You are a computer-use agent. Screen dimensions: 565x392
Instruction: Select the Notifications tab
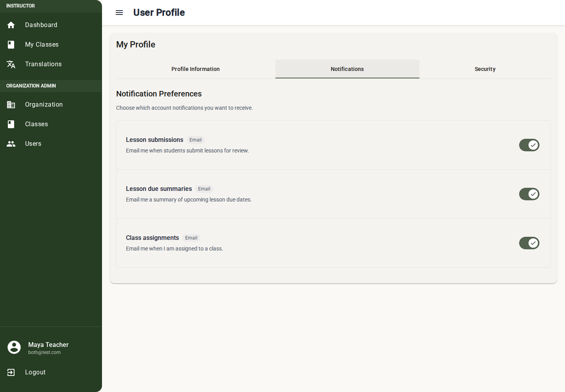tap(347, 69)
